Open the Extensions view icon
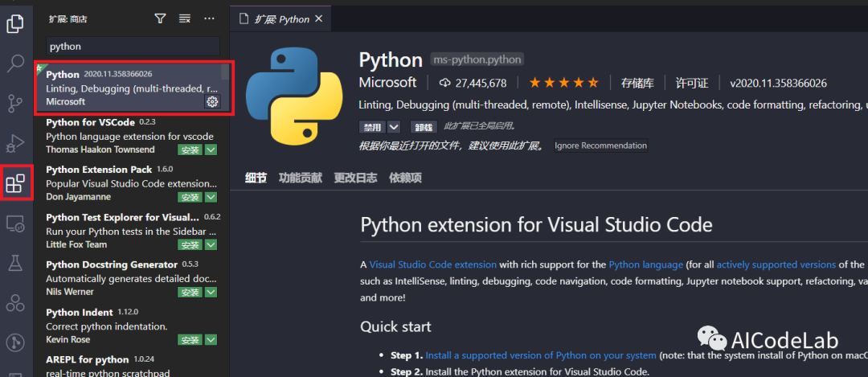 pyautogui.click(x=15, y=183)
